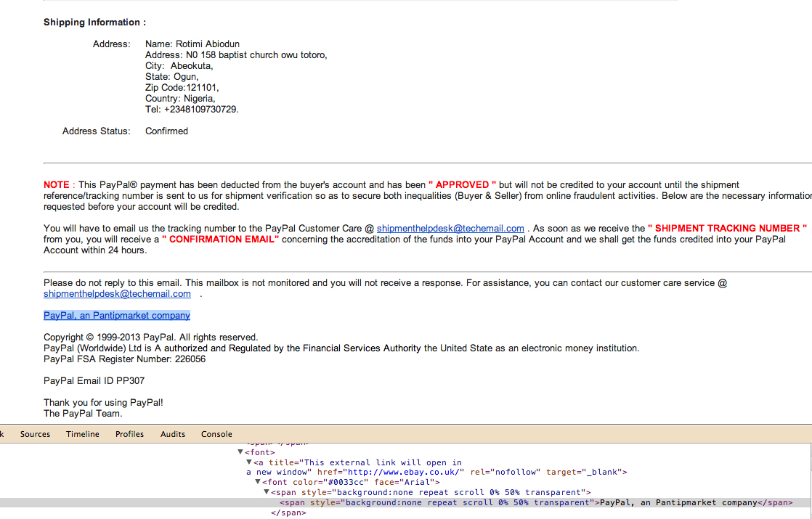Click the red 'NOTE :' label
Screen dimensions: 812x519
click(60, 184)
